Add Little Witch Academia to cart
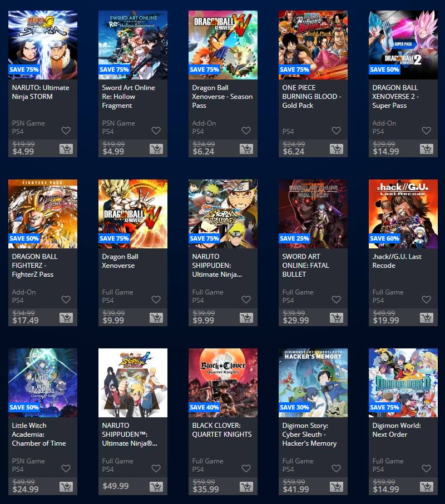Viewport: 445px width, 504px height. point(66,487)
